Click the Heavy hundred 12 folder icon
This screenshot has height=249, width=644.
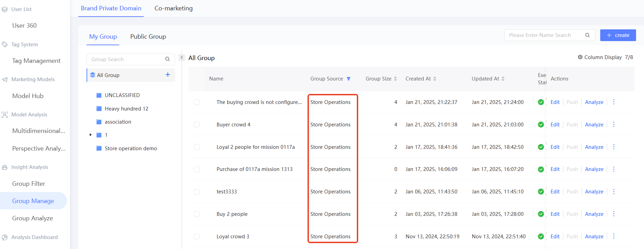(x=99, y=109)
